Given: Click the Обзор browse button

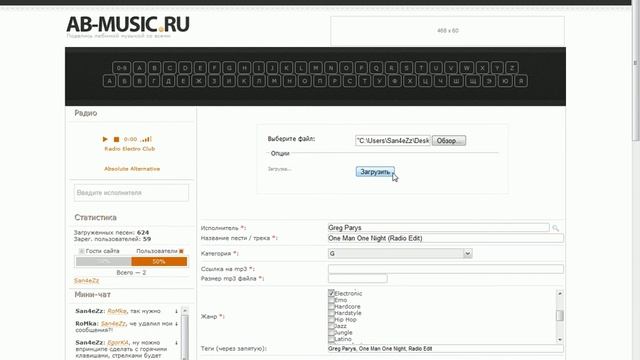Looking at the screenshot, I should pos(449,140).
